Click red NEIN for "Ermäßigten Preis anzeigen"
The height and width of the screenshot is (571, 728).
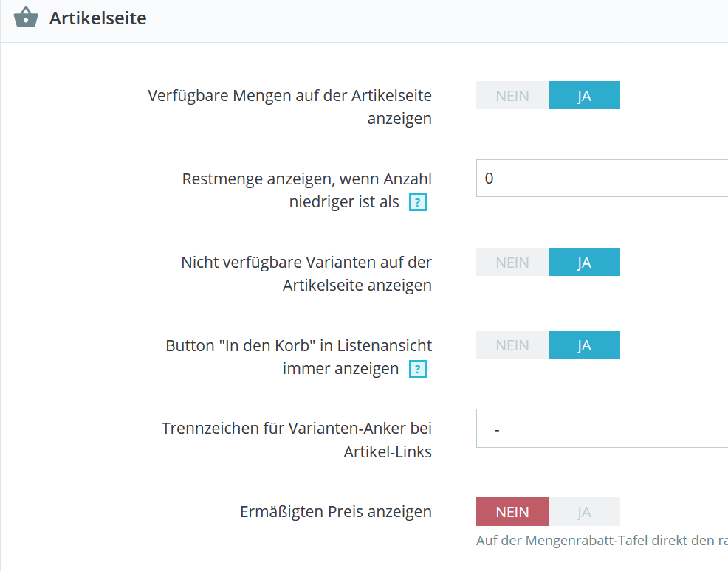[512, 512]
